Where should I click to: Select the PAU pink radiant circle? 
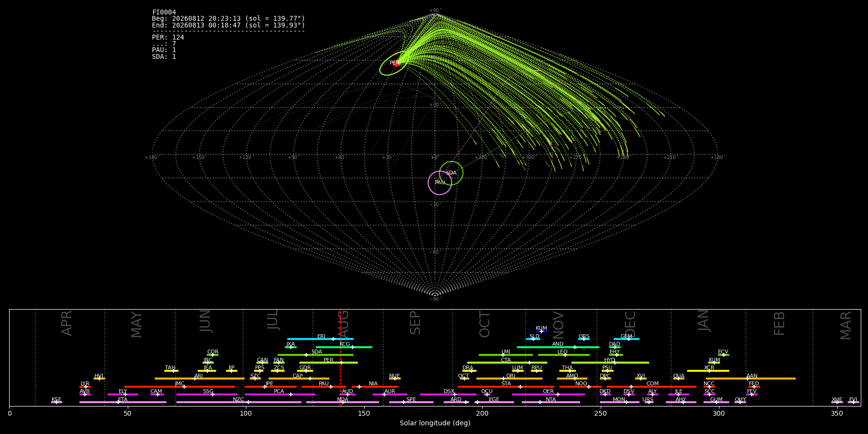click(440, 183)
